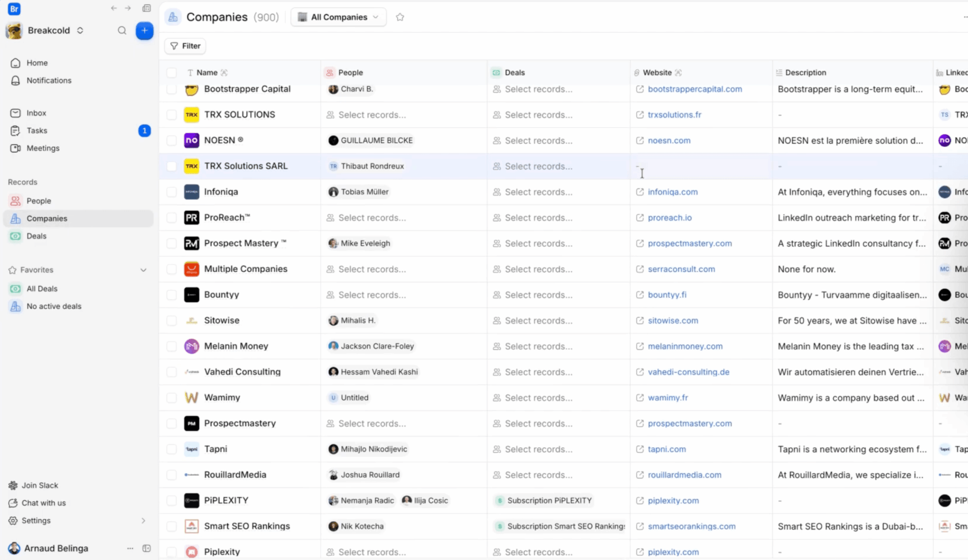The width and height of the screenshot is (968, 560).
Task: Open the noesn.com website link
Action: 669,140
